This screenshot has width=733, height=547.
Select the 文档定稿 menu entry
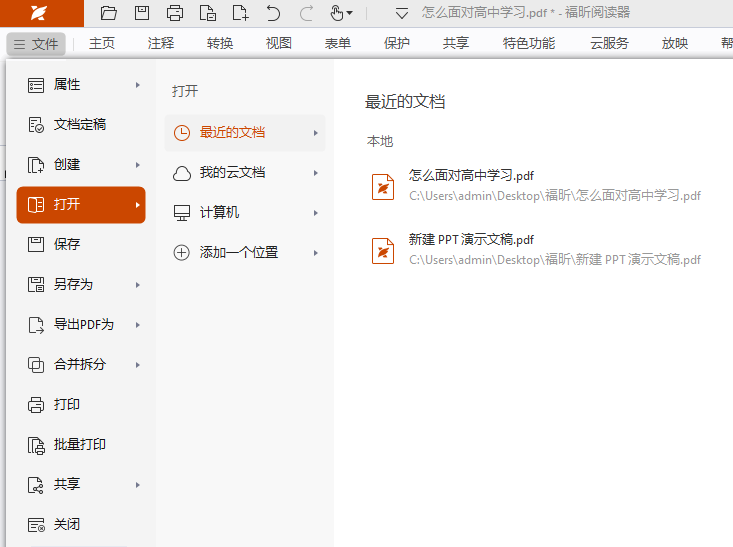pos(81,125)
